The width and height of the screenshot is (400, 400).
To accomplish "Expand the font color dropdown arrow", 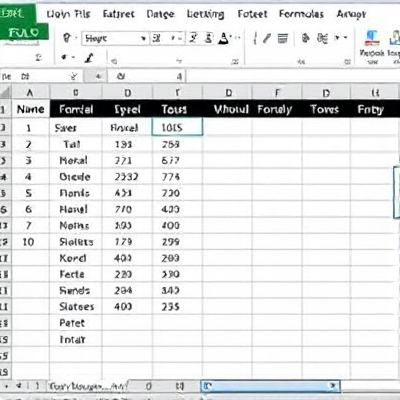I will tap(237, 38).
